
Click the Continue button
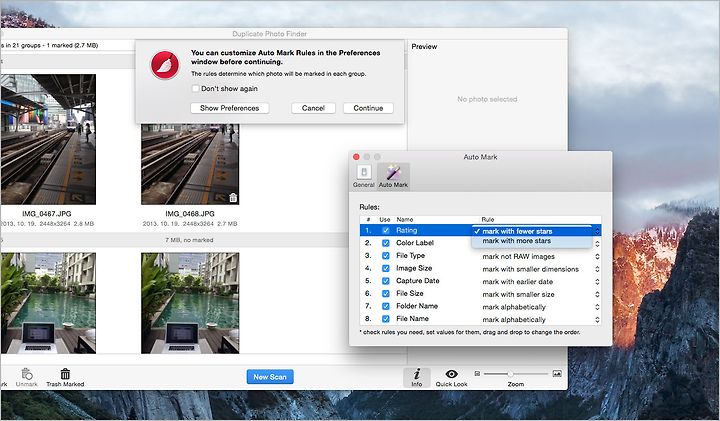[x=368, y=108]
